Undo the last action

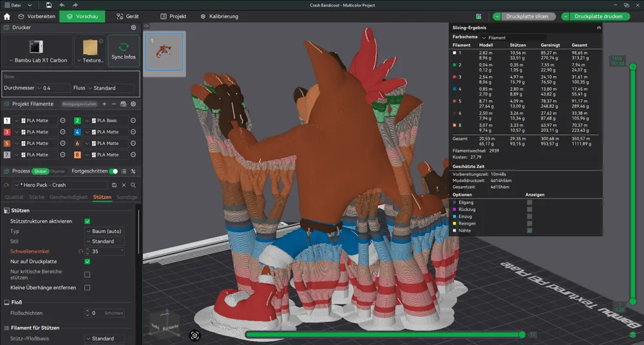click(62, 5)
